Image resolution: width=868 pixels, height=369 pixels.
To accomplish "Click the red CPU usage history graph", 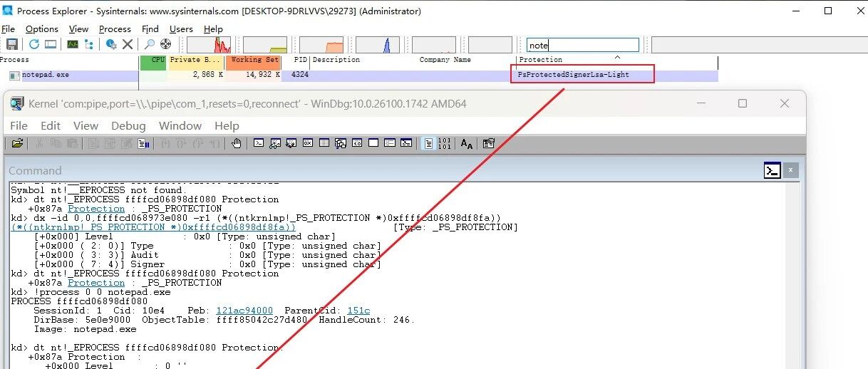I will [209, 45].
